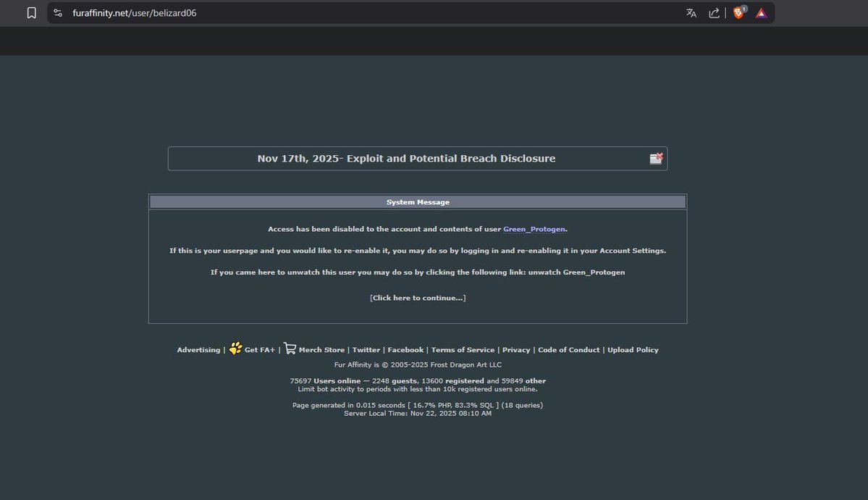The height and width of the screenshot is (500, 868).
Task: Click the unwatch Green_Protogen link
Action: (576, 272)
